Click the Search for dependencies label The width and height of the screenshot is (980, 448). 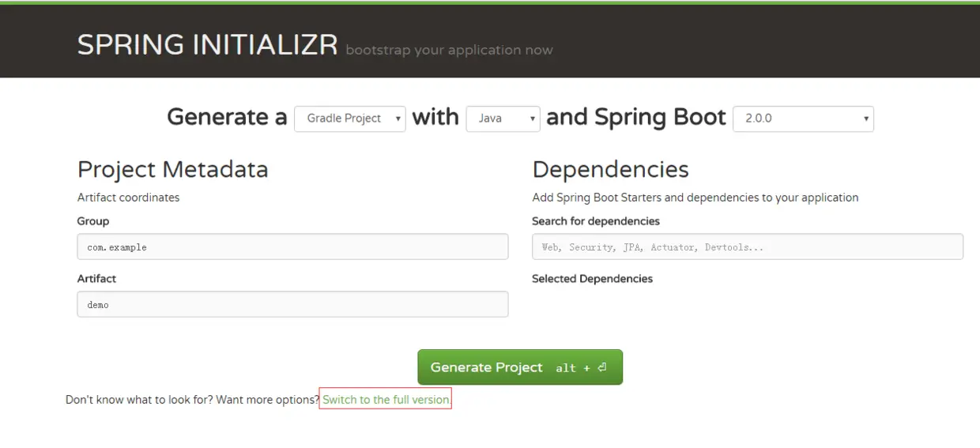[x=595, y=221]
